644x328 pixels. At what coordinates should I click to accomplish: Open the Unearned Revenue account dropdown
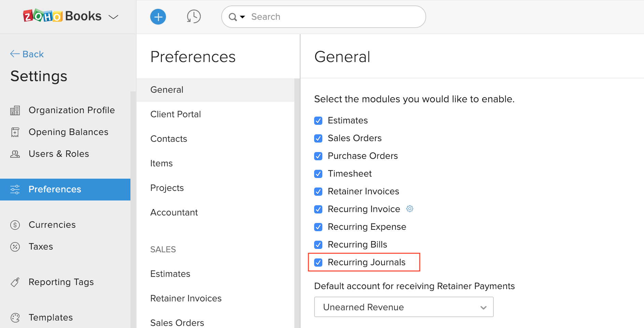point(404,307)
